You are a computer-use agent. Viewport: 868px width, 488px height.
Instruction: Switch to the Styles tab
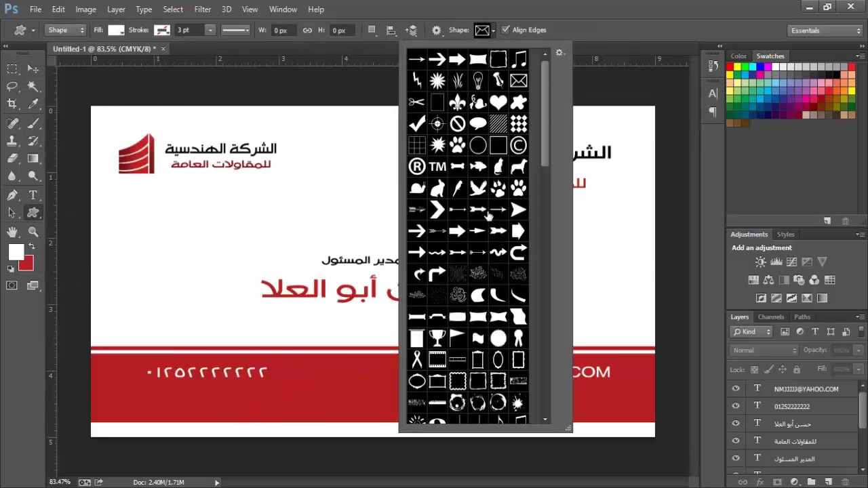(785, 234)
